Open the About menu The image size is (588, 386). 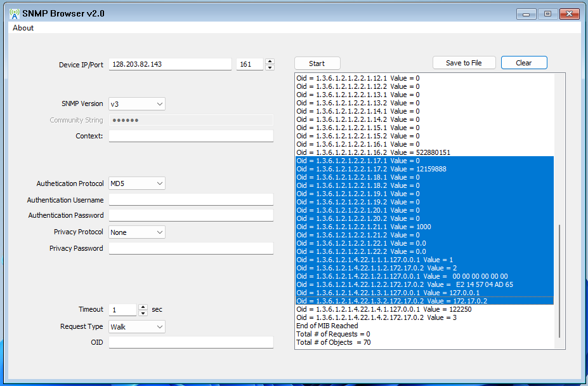click(22, 27)
